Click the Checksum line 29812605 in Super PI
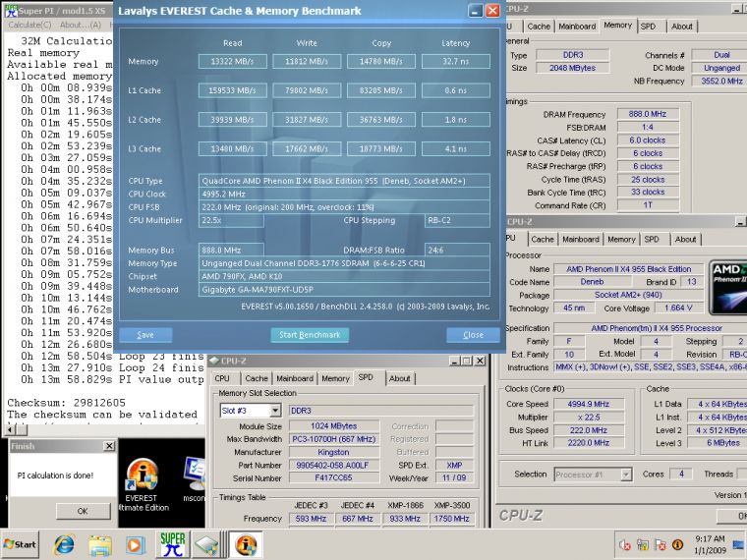The height and width of the screenshot is (560, 747). click(x=66, y=403)
